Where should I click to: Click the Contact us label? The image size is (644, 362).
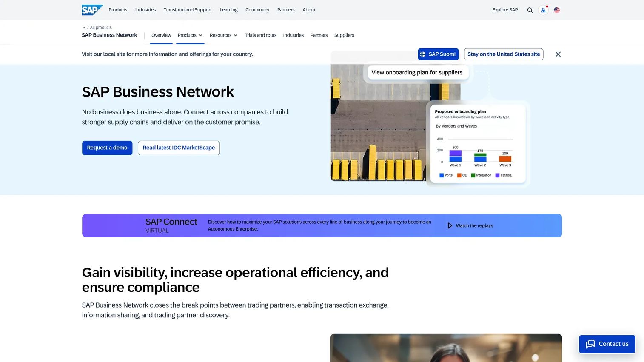(x=613, y=344)
